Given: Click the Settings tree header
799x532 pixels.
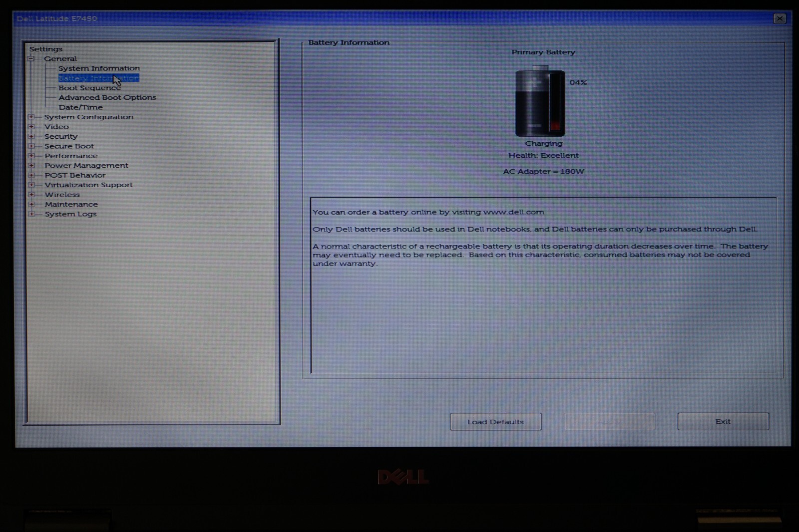Looking at the screenshot, I should (46, 49).
